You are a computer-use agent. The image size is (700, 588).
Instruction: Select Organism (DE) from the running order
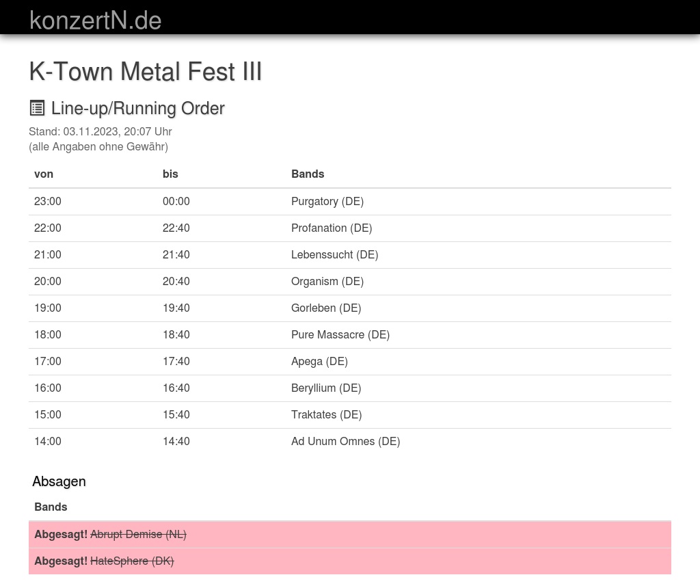[x=327, y=281]
